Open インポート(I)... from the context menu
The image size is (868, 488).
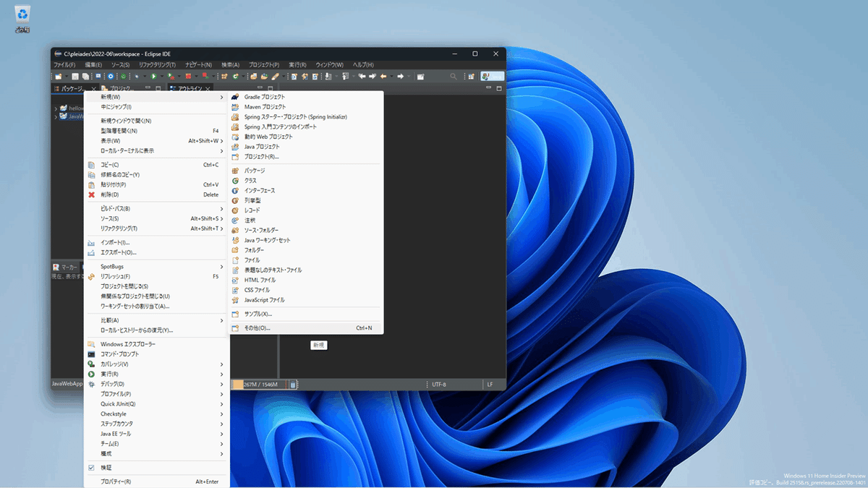156,243
